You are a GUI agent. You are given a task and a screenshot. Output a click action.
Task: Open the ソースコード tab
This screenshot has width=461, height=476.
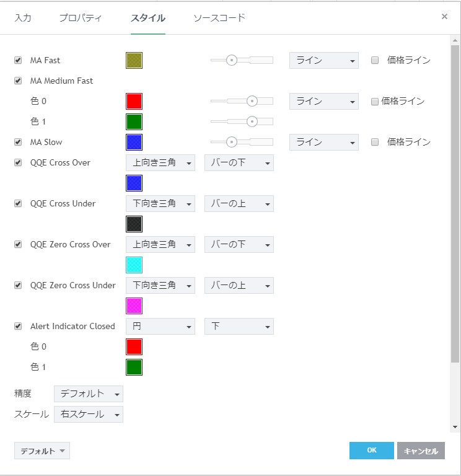219,17
